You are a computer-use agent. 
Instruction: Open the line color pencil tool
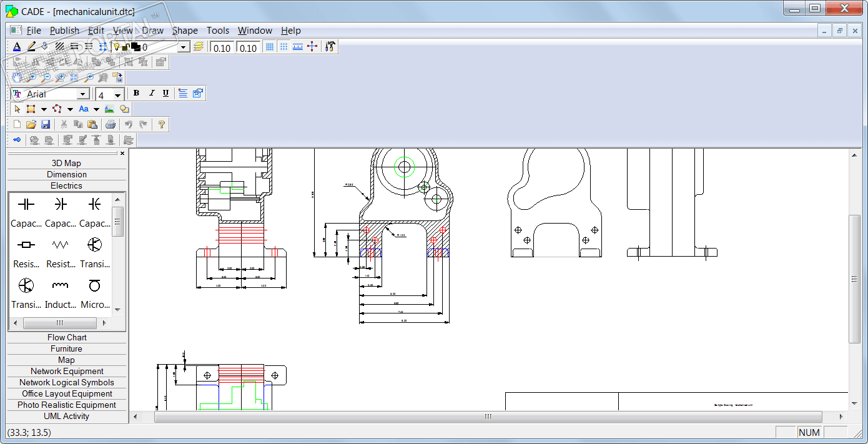tap(31, 47)
